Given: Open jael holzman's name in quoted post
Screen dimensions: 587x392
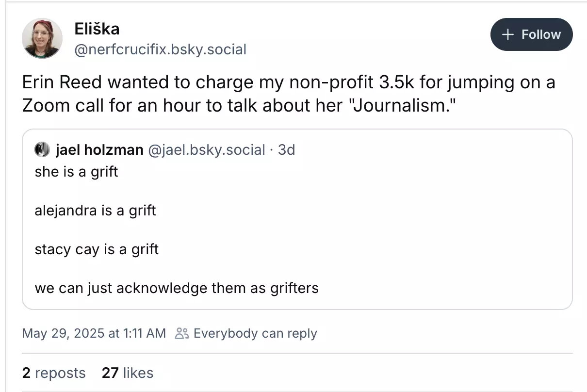Looking at the screenshot, I should (x=99, y=150).
